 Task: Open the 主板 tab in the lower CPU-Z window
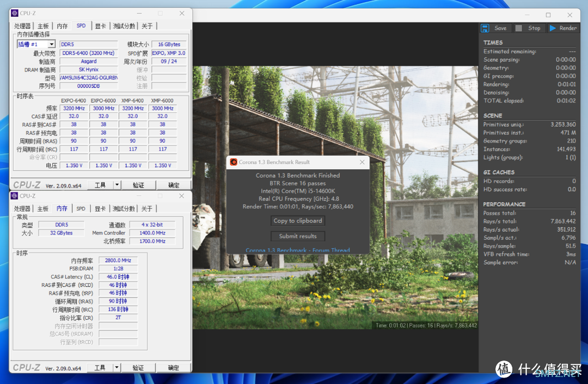(43, 209)
